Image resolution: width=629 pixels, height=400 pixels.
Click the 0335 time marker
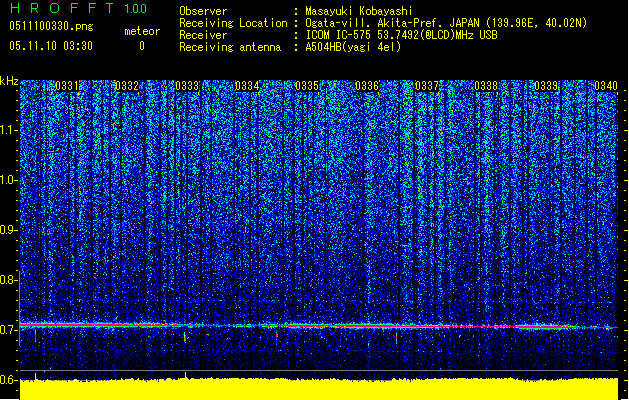[307, 86]
